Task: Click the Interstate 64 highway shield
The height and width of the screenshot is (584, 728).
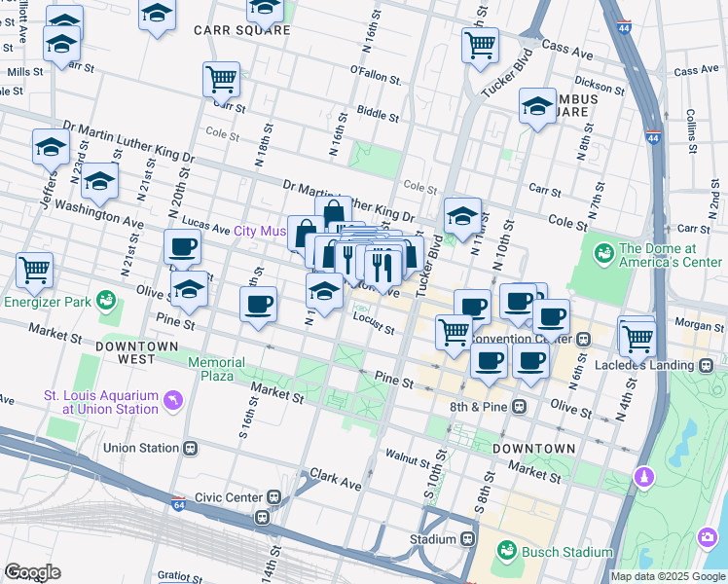Action: [179, 504]
